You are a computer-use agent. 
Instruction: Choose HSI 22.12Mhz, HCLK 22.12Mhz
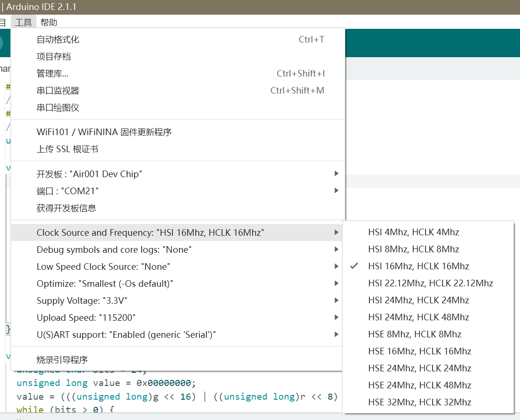(428, 283)
